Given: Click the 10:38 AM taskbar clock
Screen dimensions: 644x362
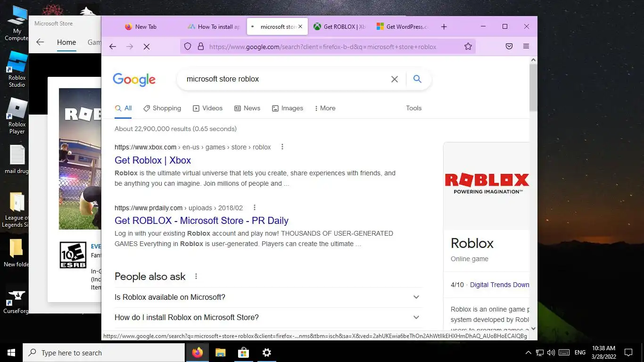Looking at the screenshot, I should (603, 353).
